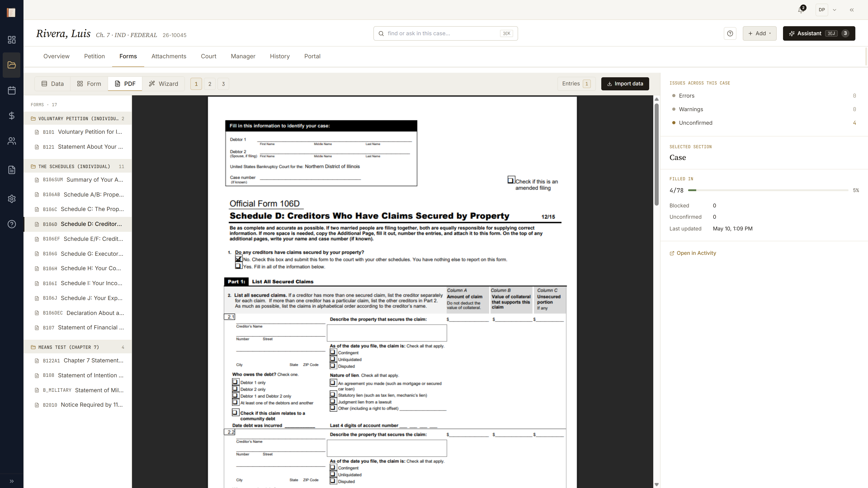The image size is (868, 488).
Task: Open notifications bell with badge 2
Action: coord(802,10)
